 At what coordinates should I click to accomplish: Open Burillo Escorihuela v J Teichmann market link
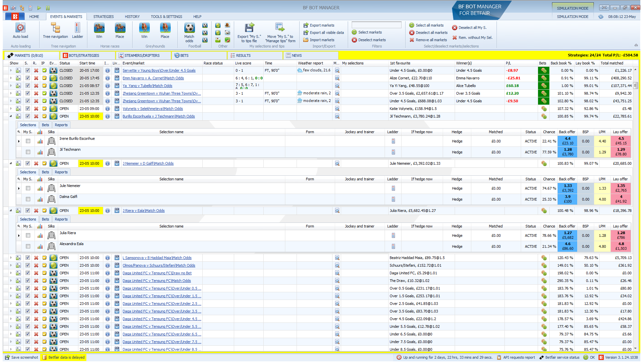click(159, 116)
